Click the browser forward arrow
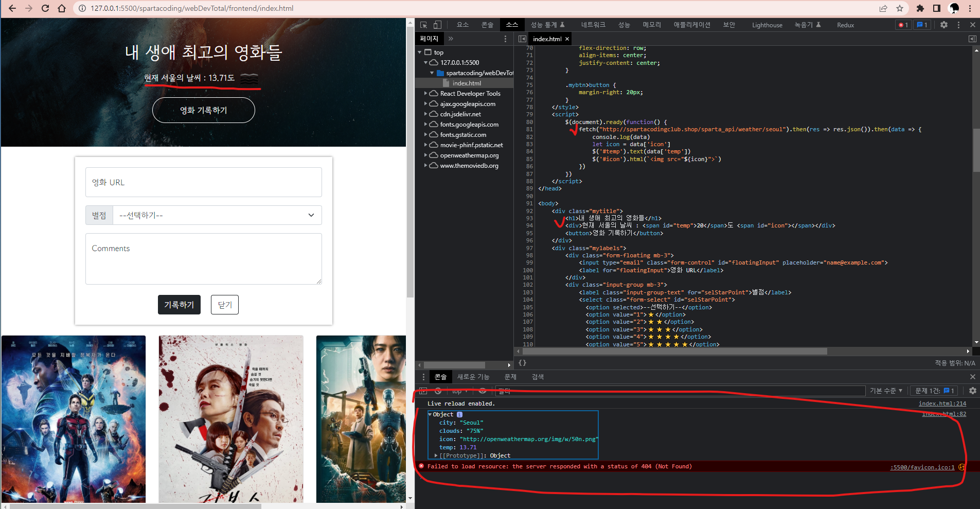This screenshot has height=509, width=980. pyautogui.click(x=29, y=8)
